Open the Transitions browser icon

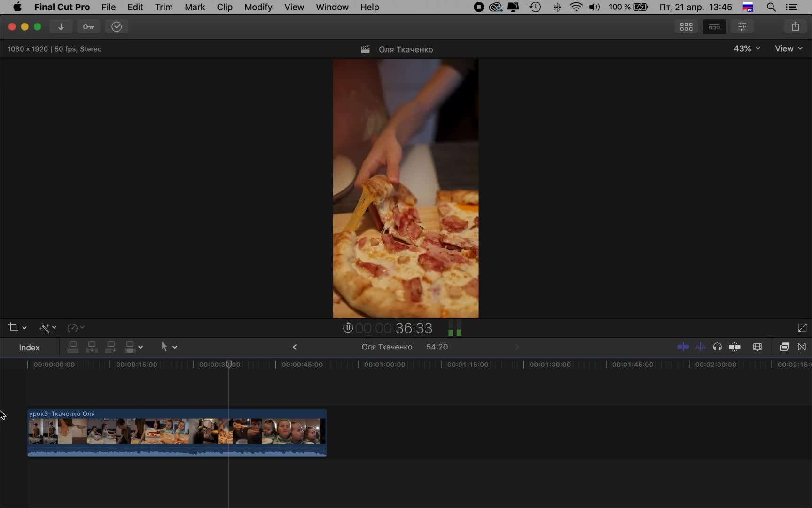[x=802, y=347]
